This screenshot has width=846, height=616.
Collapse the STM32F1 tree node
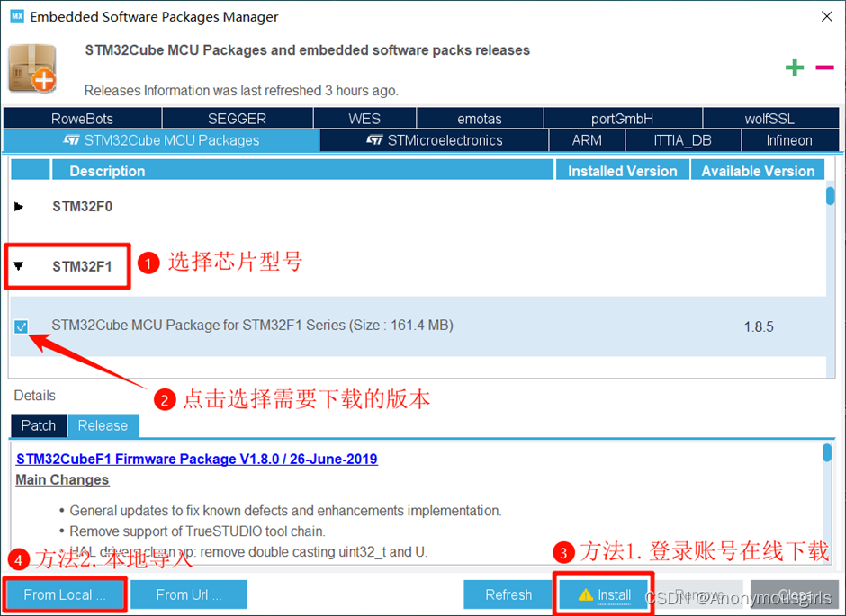19,266
